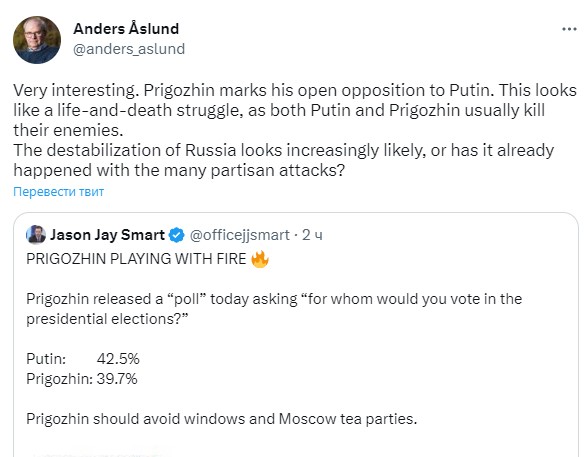The image size is (588, 457).
Task: Click the Putin 42.5% line
Action: [83, 359]
